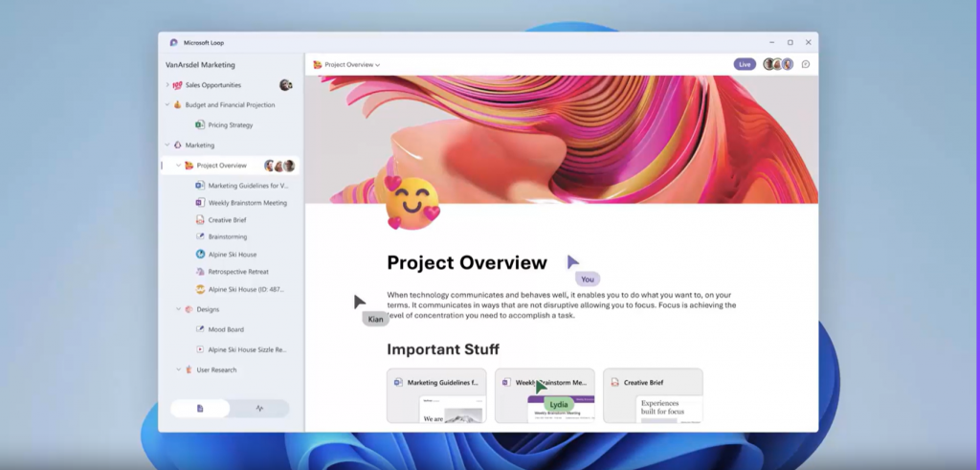Click the intro paragraph about technology

(x=561, y=305)
